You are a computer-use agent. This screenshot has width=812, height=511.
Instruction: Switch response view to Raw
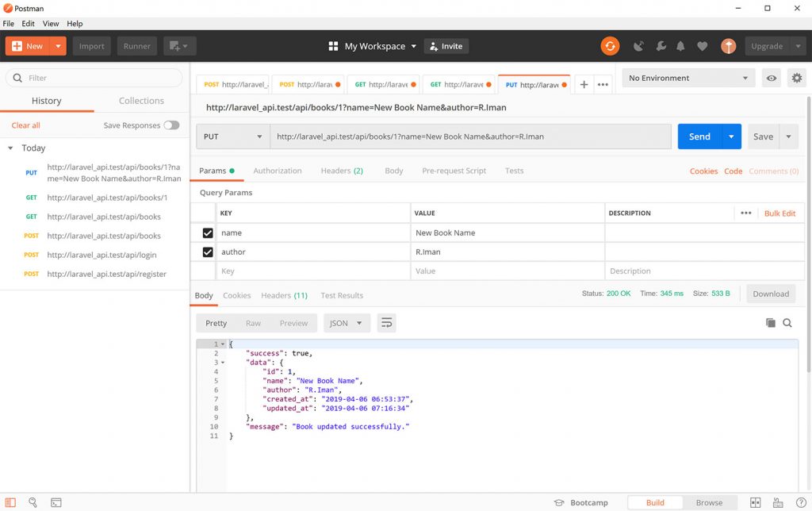253,323
